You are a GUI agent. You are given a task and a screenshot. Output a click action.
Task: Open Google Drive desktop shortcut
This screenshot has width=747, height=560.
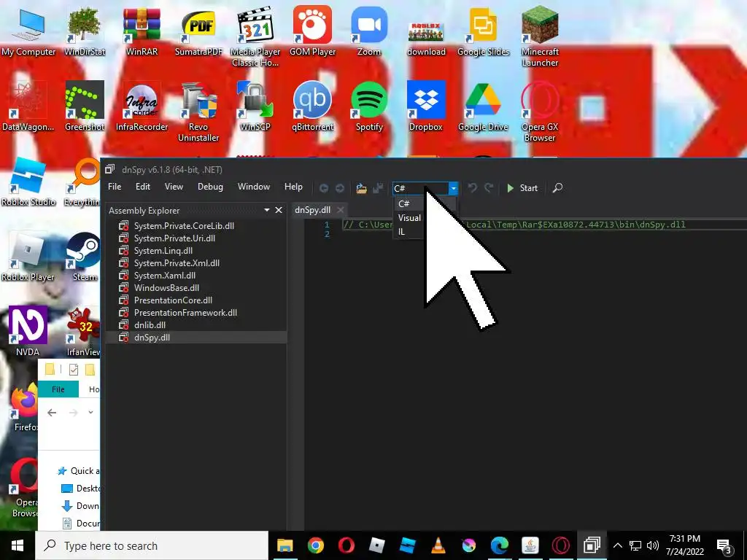[x=483, y=106]
